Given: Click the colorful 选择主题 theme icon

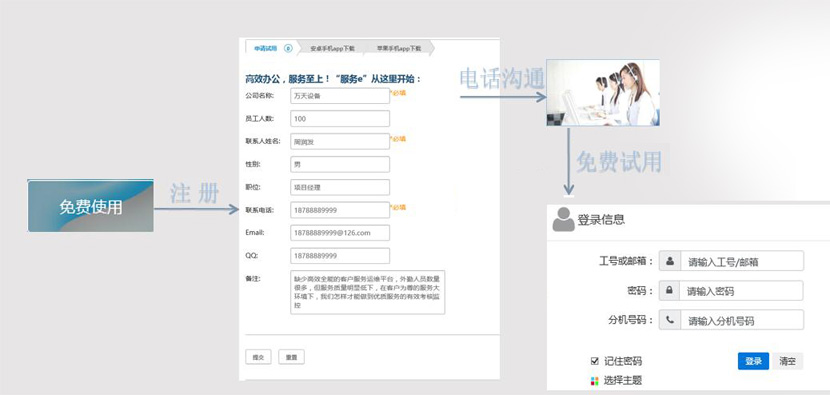Looking at the screenshot, I should [594, 381].
